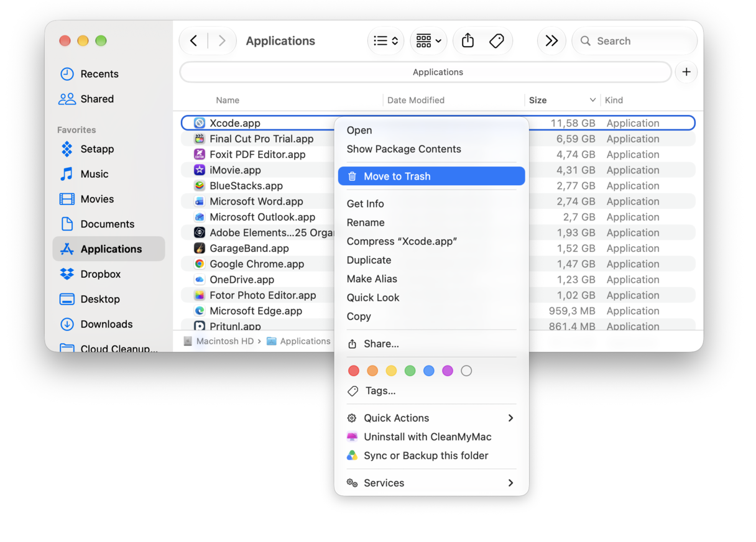Viewport: 756px width, 542px height.
Task: Open Dropbox icon in sidebar
Action: (x=67, y=274)
